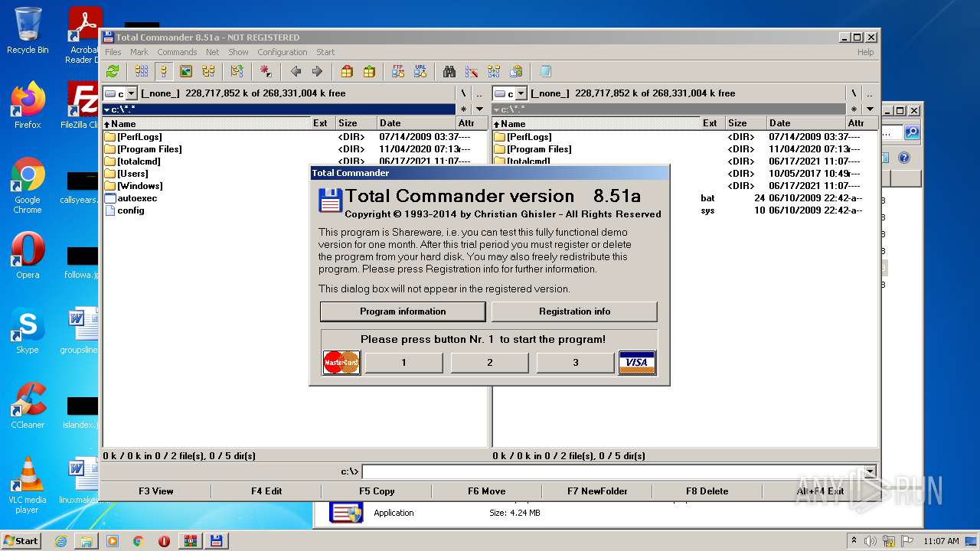Open Firefox desktop shortcut
This screenshot has height=551, width=980.
[x=28, y=106]
